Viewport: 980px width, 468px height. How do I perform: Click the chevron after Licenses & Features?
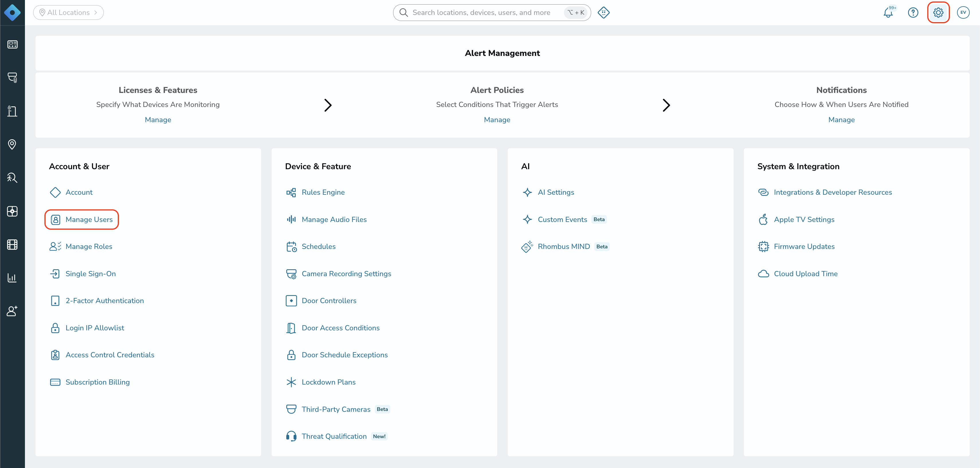[328, 105]
